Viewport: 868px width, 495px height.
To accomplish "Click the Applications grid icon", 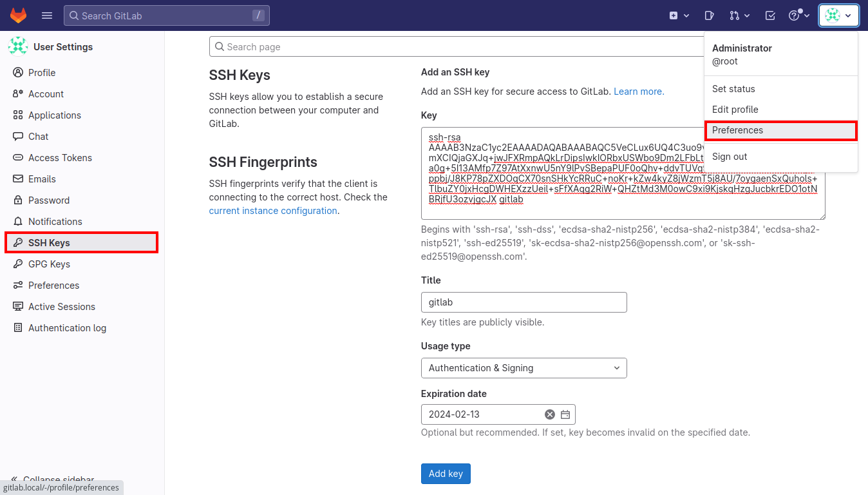I will tap(18, 115).
